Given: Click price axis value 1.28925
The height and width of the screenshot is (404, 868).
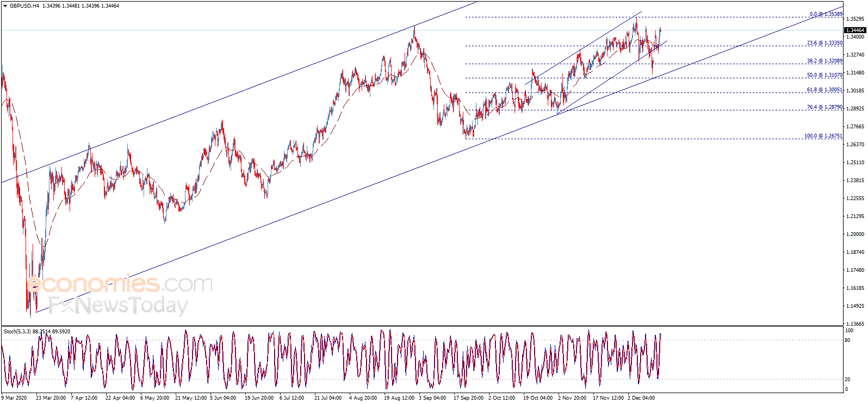Looking at the screenshot, I should 854,109.
